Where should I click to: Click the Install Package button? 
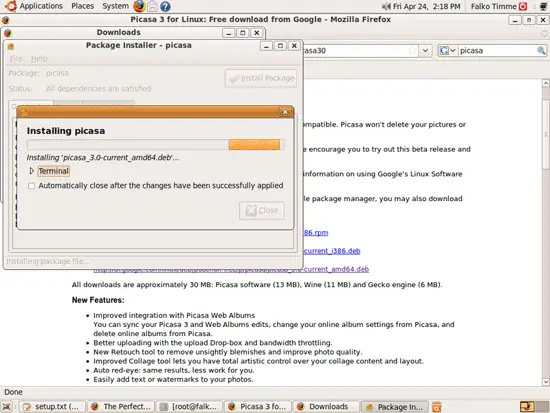click(x=261, y=78)
